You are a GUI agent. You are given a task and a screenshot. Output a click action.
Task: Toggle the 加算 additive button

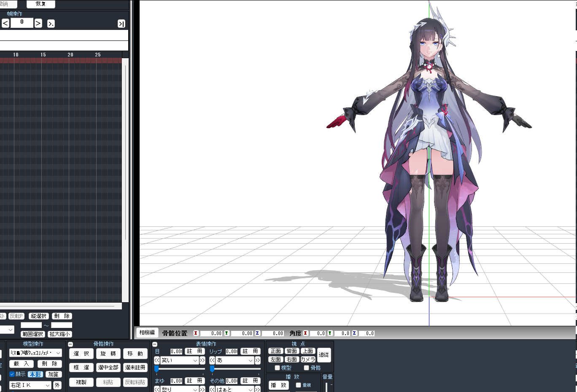point(54,374)
